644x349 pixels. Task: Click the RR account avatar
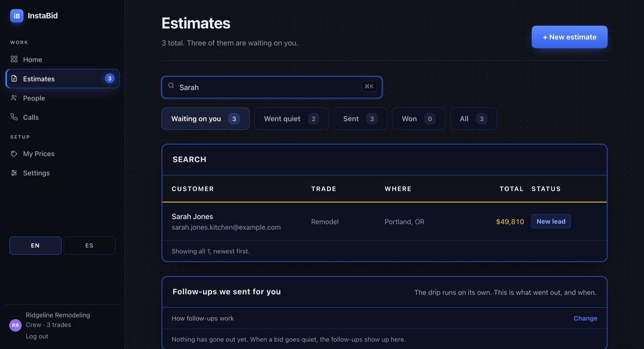[x=15, y=325]
